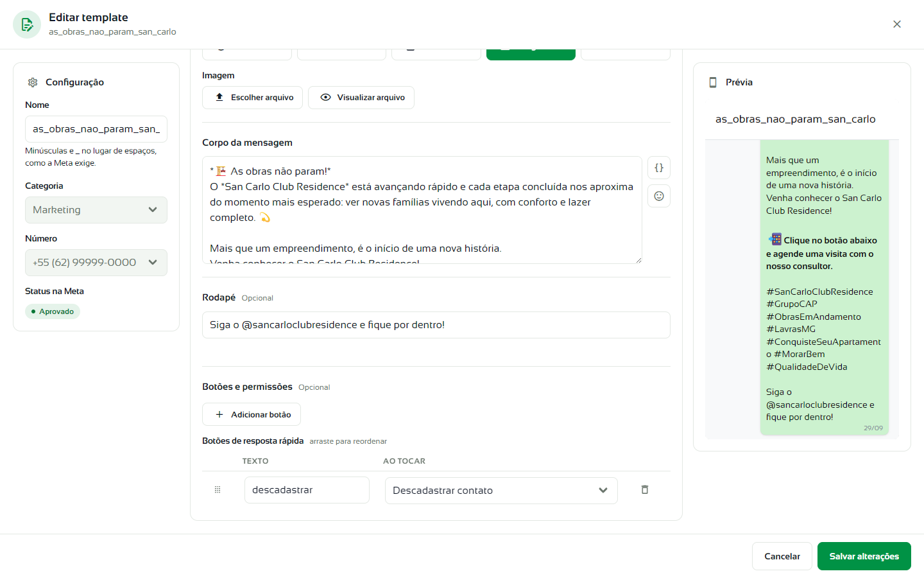Screen dimensions: 924x578
Task: Click Cancelar button
Action: [782, 556]
